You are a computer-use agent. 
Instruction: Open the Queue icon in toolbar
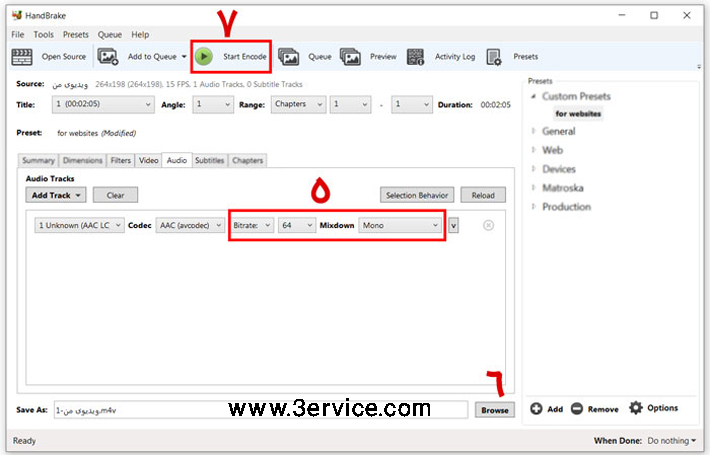click(x=289, y=57)
